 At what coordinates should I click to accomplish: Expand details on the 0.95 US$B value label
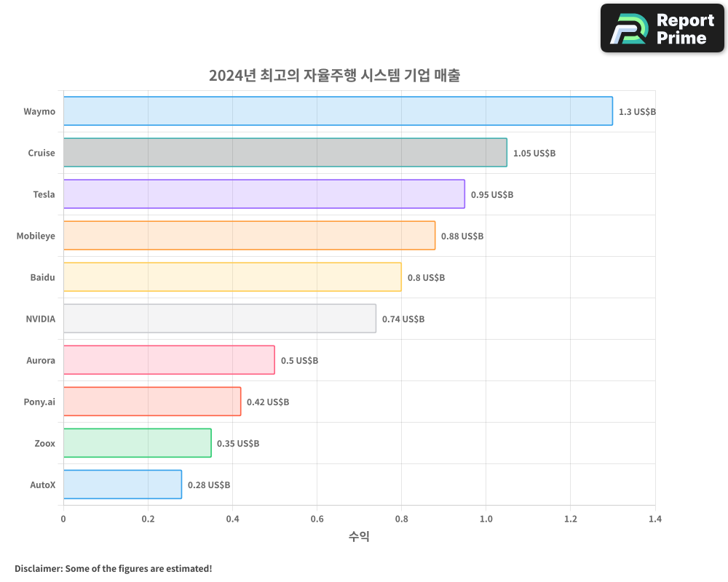click(492, 194)
